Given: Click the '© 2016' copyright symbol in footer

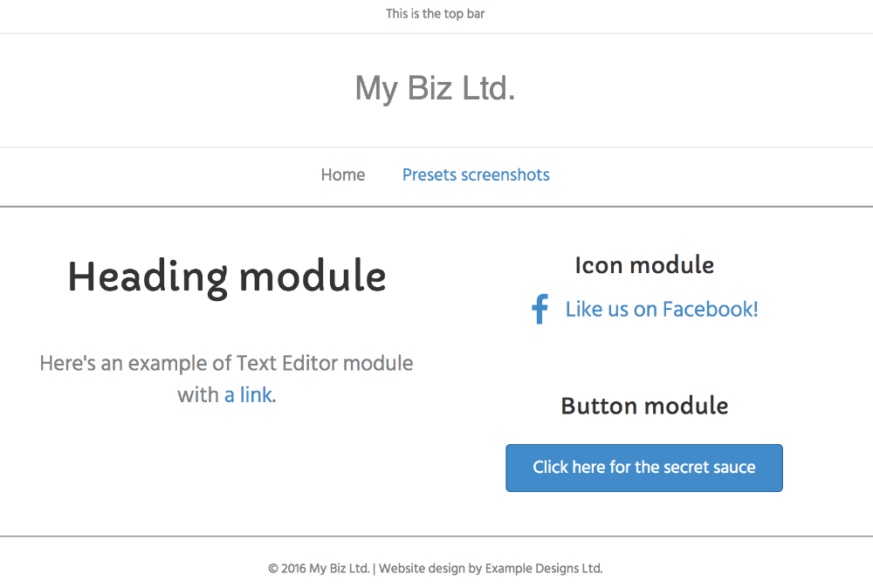Looking at the screenshot, I should [x=273, y=569].
